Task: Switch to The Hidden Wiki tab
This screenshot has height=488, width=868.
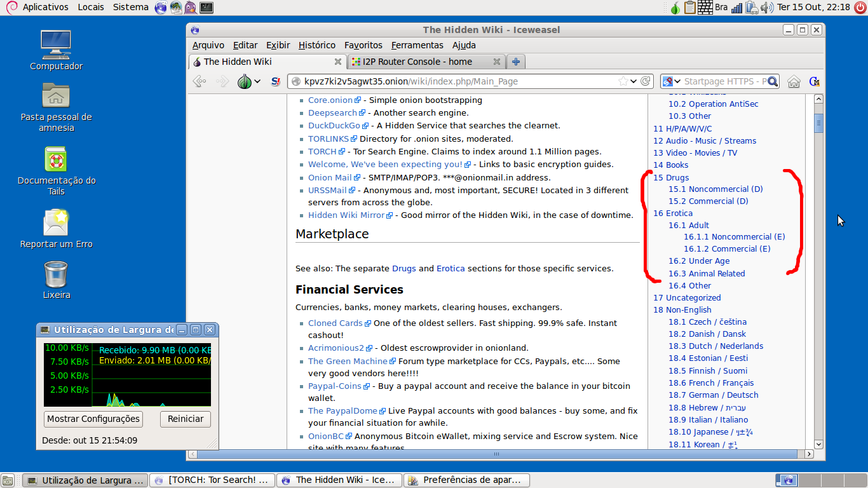Action: 268,62
